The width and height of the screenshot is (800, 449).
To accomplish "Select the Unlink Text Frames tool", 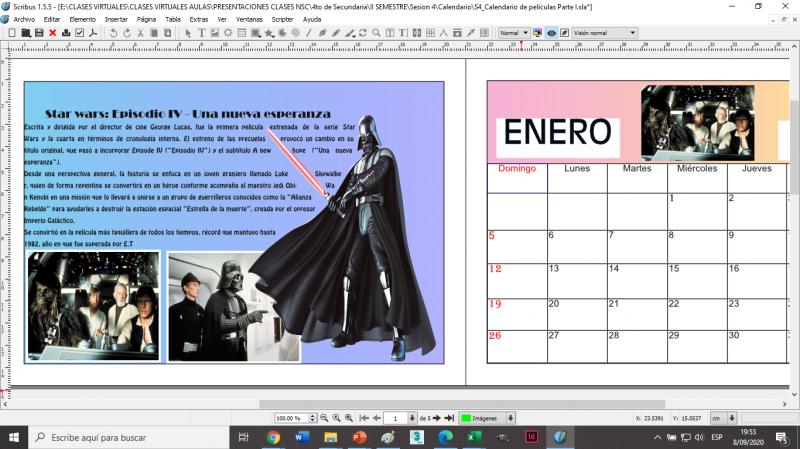I will 430,33.
